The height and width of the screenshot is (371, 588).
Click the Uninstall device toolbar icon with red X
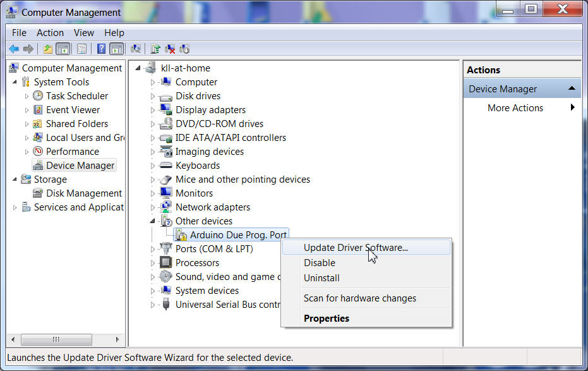[x=170, y=49]
